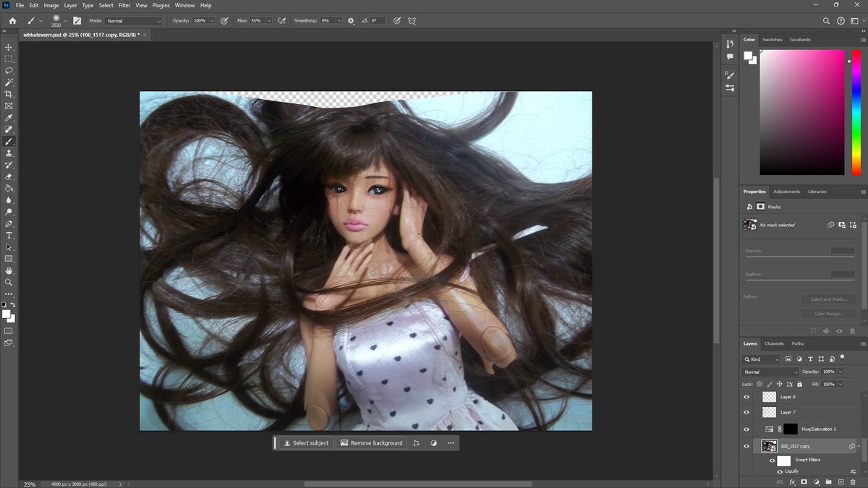Open the Filter menu
The image size is (868, 488).
point(124,5)
